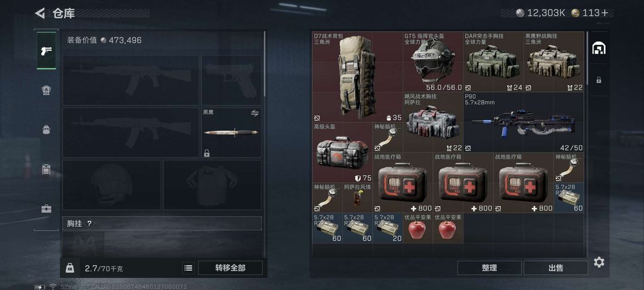Click the locked storage slot icon
The height and width of the screenshot is (290, 644).
tap(599, 80)
